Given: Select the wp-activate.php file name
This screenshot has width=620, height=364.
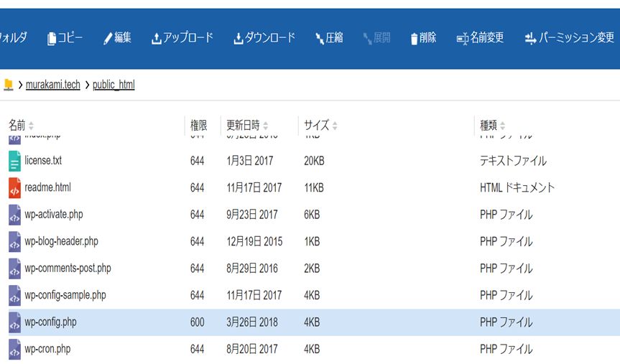Looking at the screenshot, I should [x=54, y=215].
